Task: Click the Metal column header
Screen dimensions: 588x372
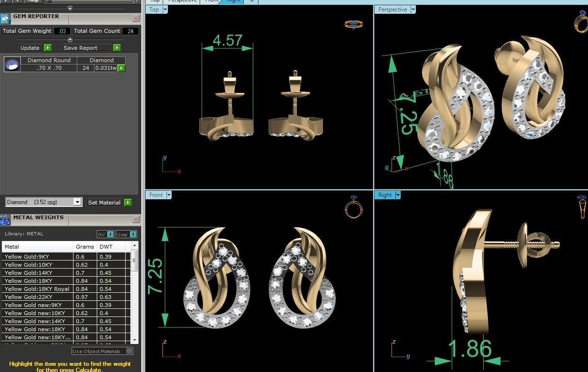Action: click(x=38, y=247)
